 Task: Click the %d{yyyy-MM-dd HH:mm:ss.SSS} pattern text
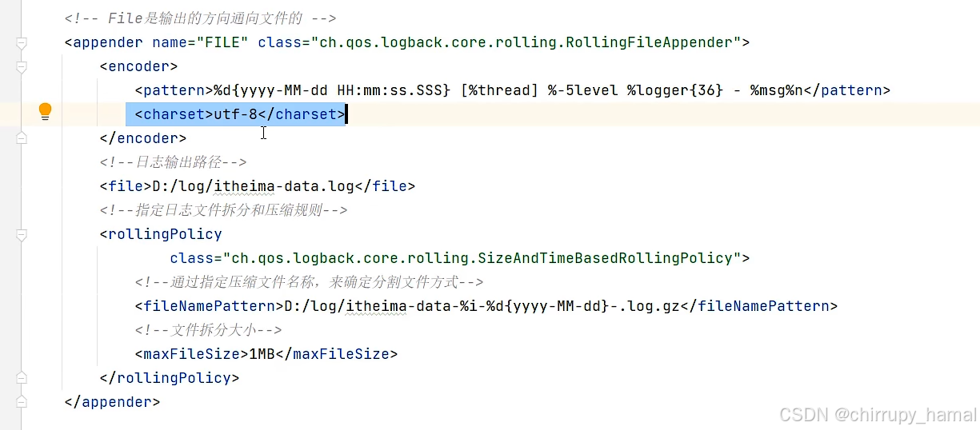333,90
